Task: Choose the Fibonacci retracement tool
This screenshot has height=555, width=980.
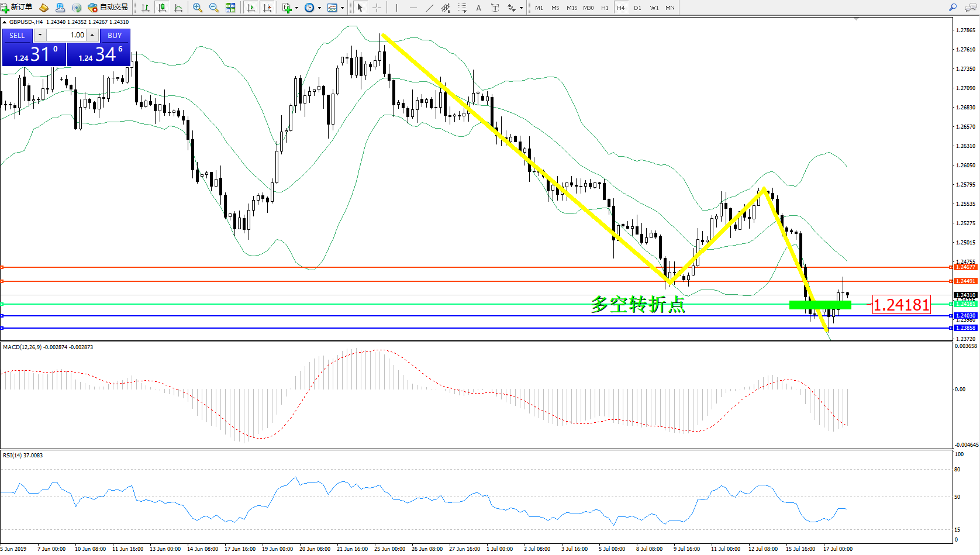Action: [462, 8]
